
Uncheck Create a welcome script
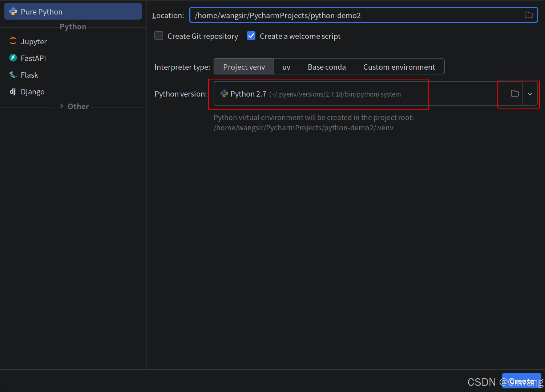click(251, 36)
